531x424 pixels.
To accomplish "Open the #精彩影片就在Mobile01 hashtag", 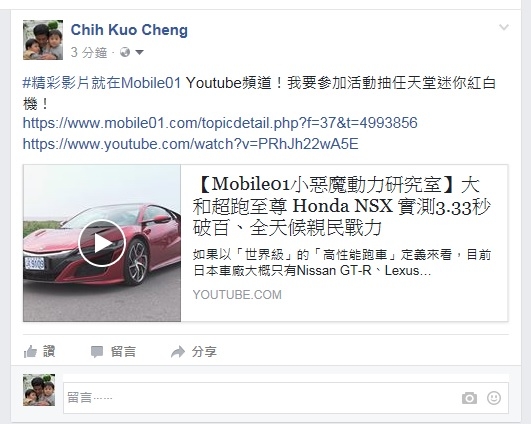I will pyautogui.click(x=102, y=83).
